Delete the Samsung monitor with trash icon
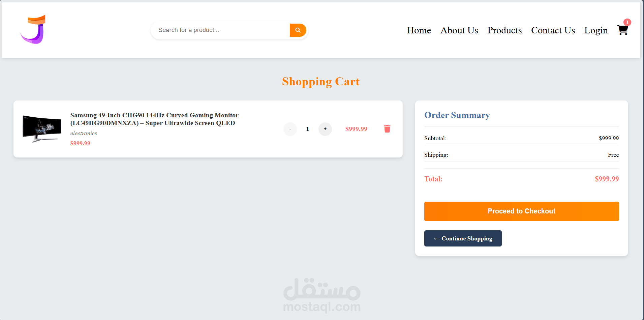Screen dimensions: 644x320 tap(387, 129)
